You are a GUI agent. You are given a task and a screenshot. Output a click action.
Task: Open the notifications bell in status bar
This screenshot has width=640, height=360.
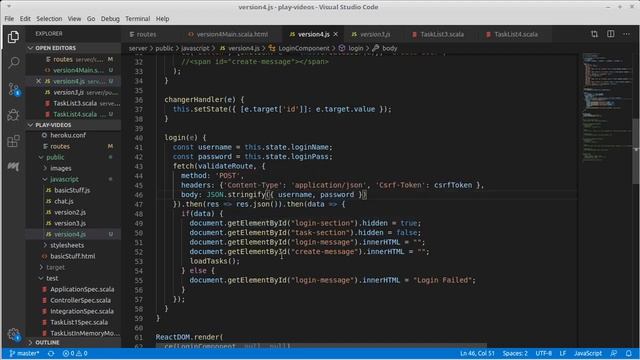pyautogui.click(x=629, y=353)
